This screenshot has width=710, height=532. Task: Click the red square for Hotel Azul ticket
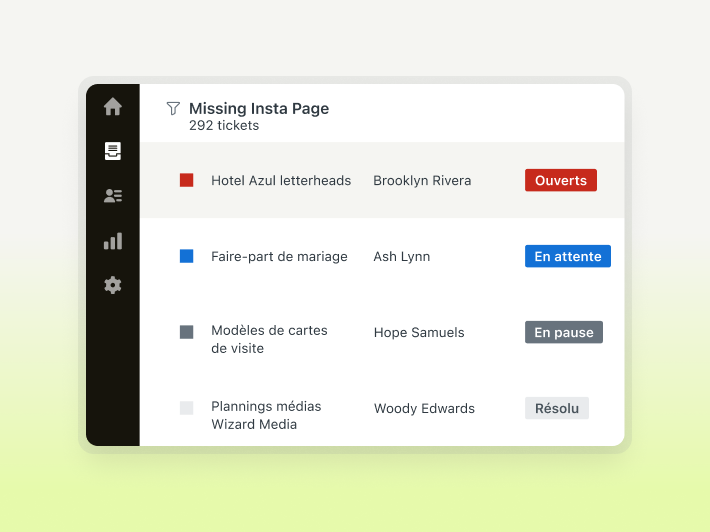tap(186, 180)
